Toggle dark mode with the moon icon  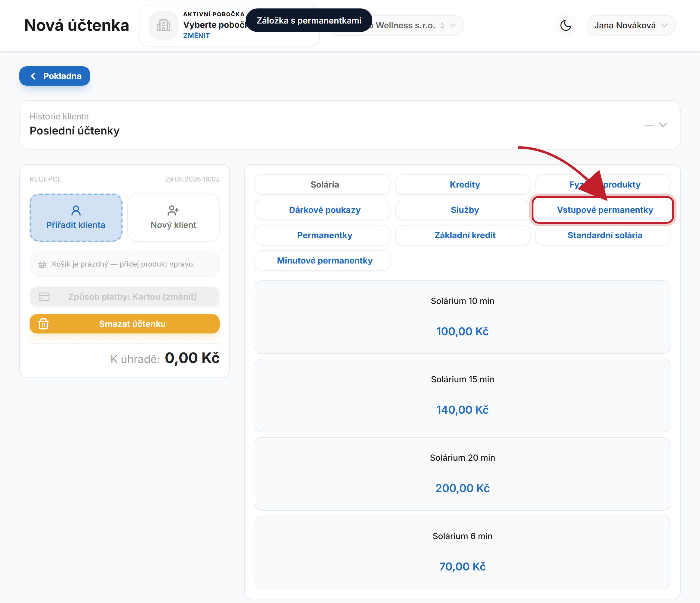click(565, 25)
